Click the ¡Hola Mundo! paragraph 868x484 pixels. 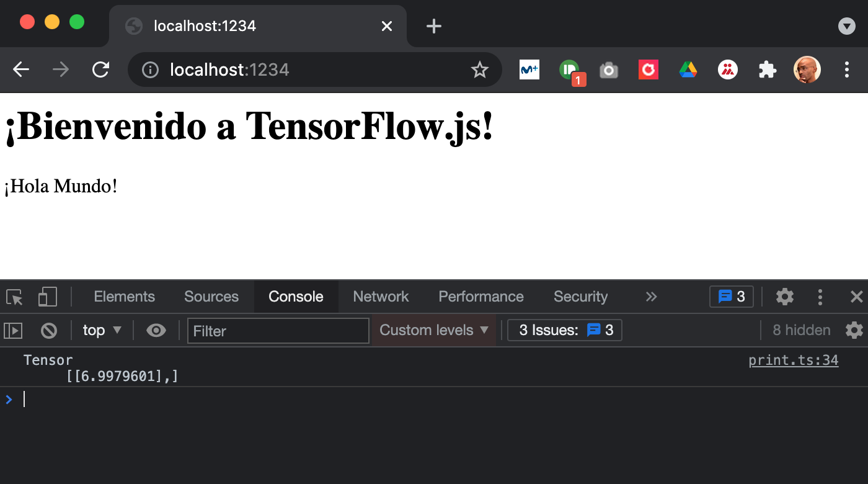coord(61,186)
